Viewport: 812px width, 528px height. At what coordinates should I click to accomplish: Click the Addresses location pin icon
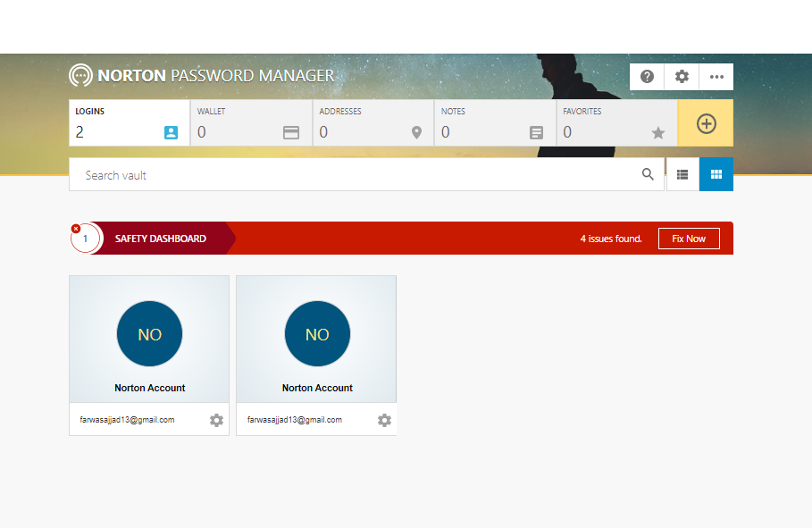pyautogui.click(x=416, y=132)
